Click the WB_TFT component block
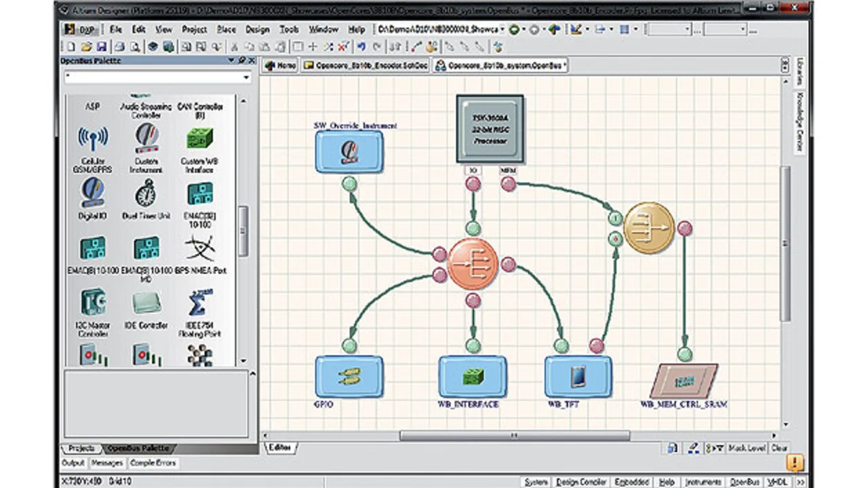This screenshot has width=868, height=488. [578, 377]
